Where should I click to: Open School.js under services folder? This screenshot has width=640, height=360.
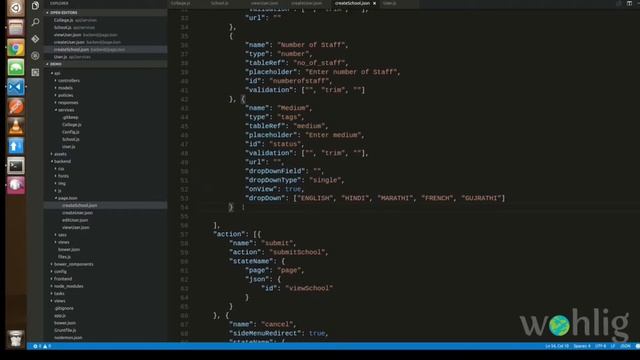click(71, 140)
